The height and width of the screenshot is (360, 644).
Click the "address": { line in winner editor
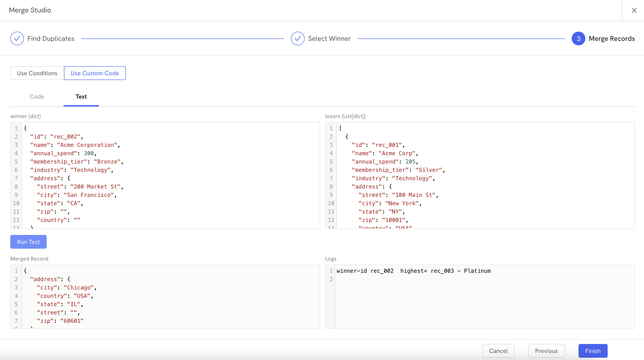pyautogui.click(x=50, y=178)
